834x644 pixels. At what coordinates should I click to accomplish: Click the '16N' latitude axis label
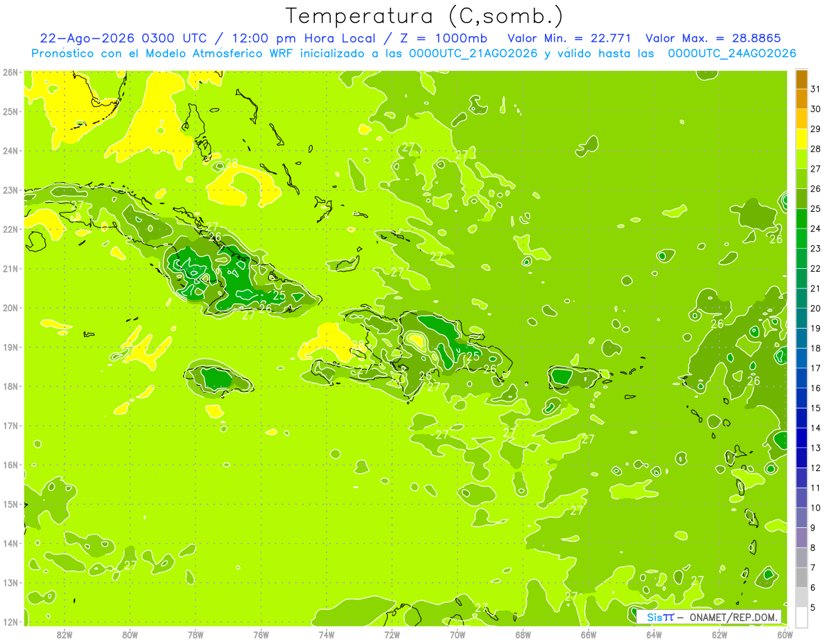tap(10, 465)
